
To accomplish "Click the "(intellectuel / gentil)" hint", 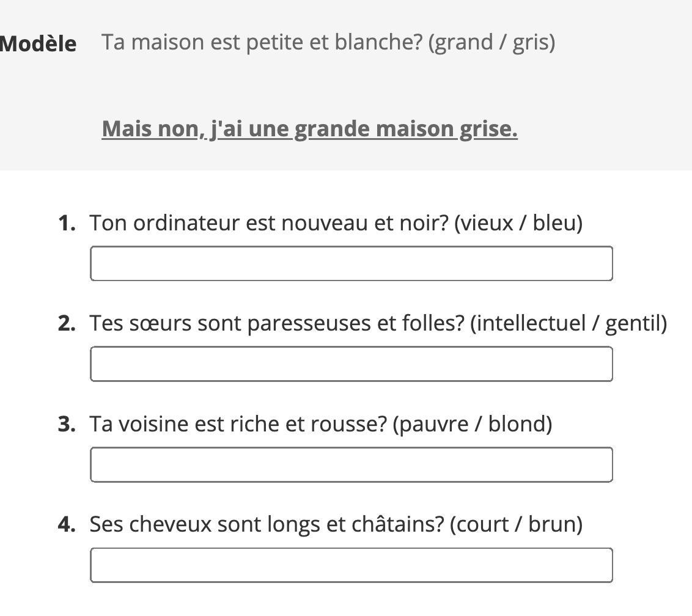I will (x=569, y=323).
